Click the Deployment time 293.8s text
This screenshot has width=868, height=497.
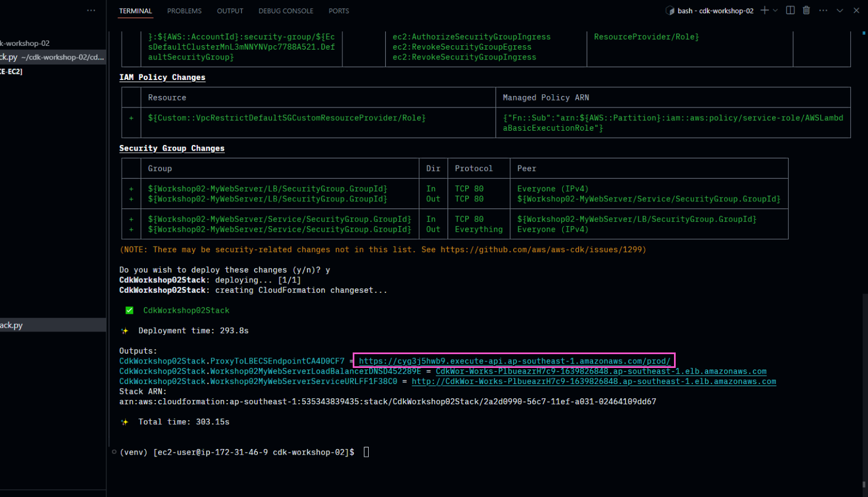click(x=193, y=331)
